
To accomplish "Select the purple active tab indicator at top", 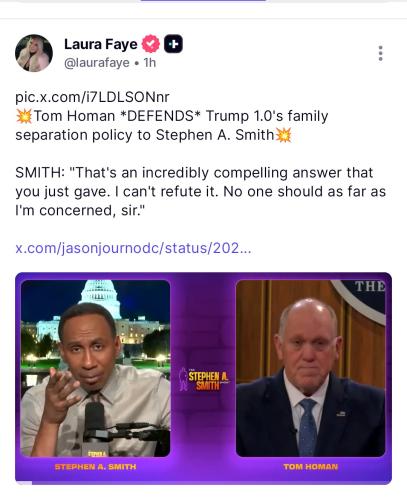I will 203,1.
